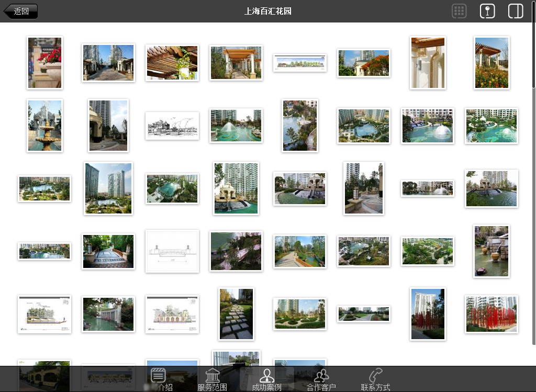This screenshot has width=536, height=392.
Task: Open the pergola above orange flowerbed photo
Action: (492, 63)
